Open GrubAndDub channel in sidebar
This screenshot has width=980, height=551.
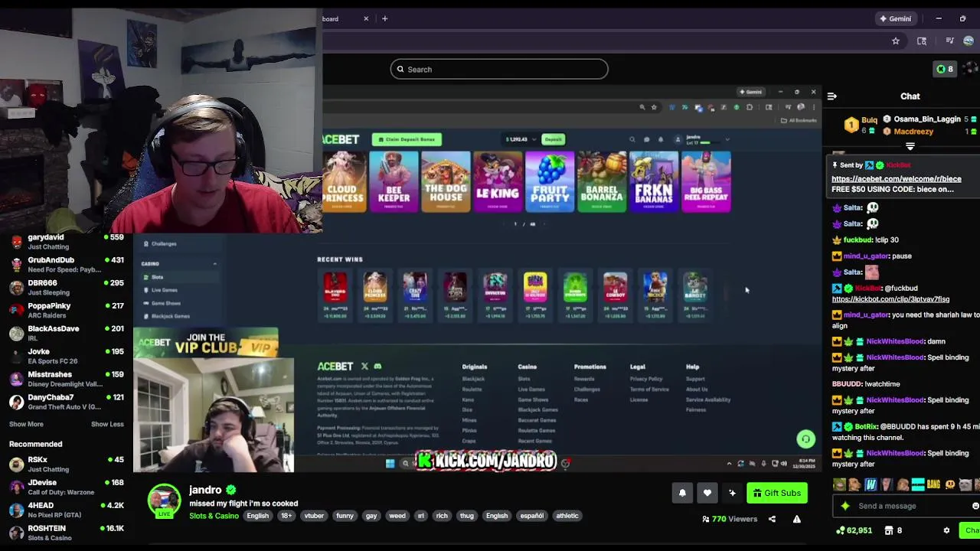tap(67, 265)
